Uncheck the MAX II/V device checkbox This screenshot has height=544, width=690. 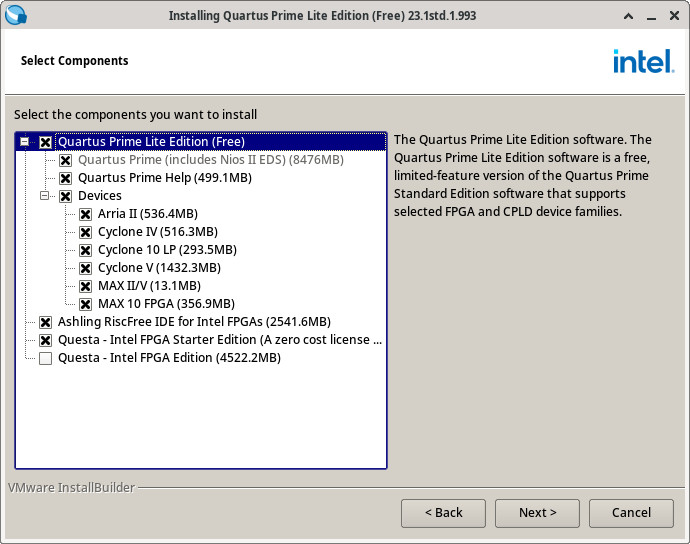pos(85,287)
